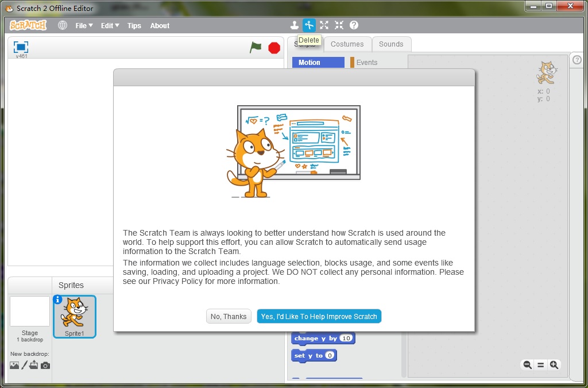Take a new backdrop from camera
Screen dimensions: 588x388
coord(45,365)
